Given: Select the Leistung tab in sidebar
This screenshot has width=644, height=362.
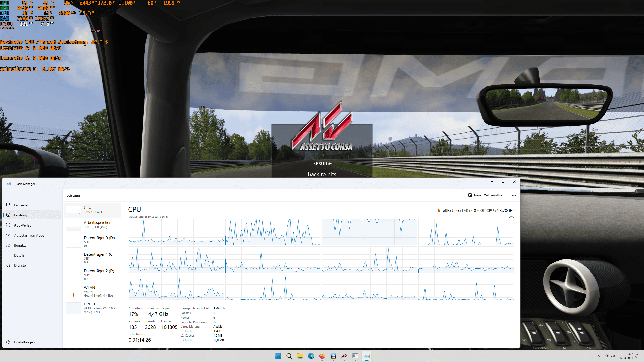Looking at the screenshot, I should point(32,215).
